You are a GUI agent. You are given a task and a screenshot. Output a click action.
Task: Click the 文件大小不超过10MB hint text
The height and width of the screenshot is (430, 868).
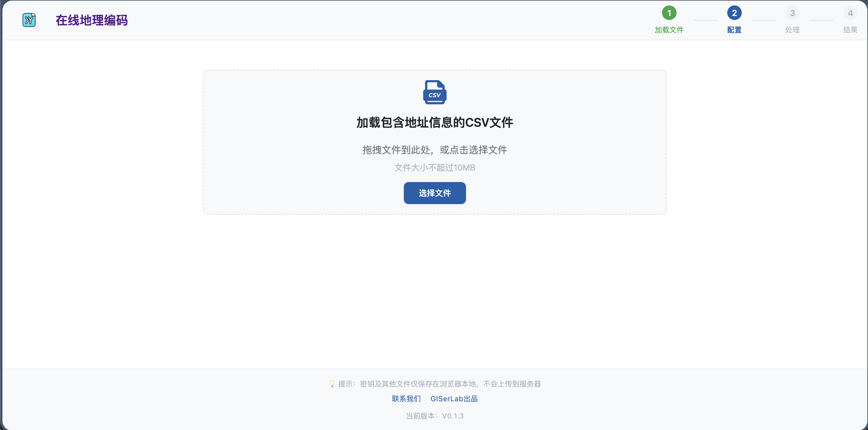(x=435, y=167)
